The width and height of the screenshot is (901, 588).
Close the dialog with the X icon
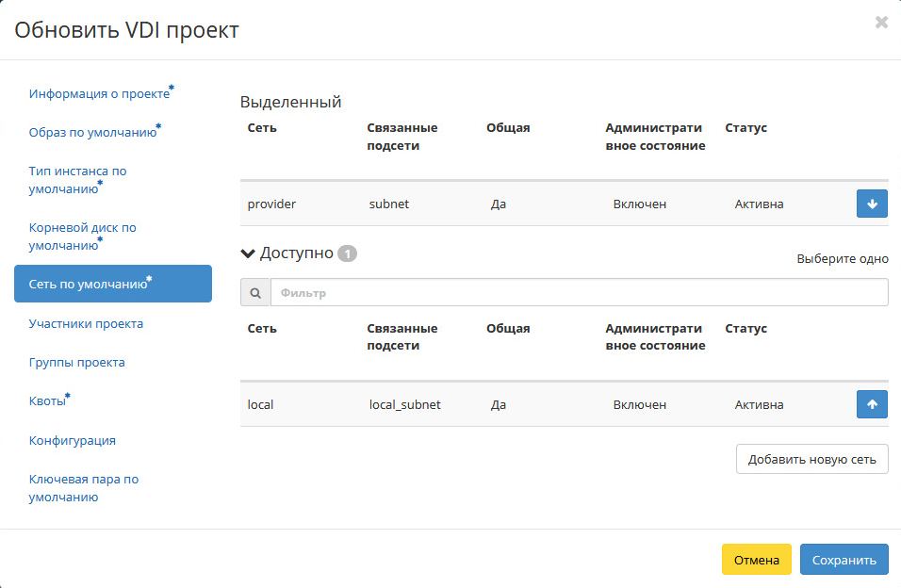(881, 23)
